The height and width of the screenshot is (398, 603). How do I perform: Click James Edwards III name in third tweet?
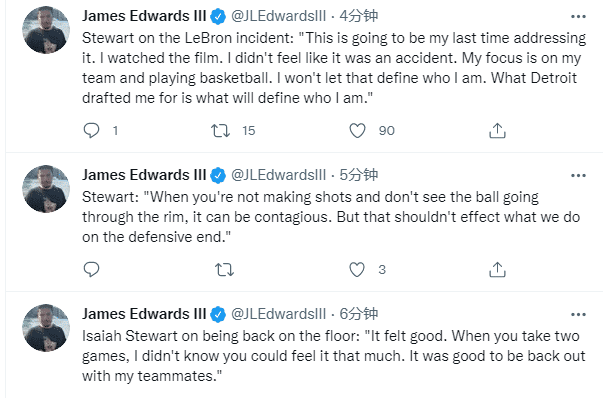click(x=144, y=314)
